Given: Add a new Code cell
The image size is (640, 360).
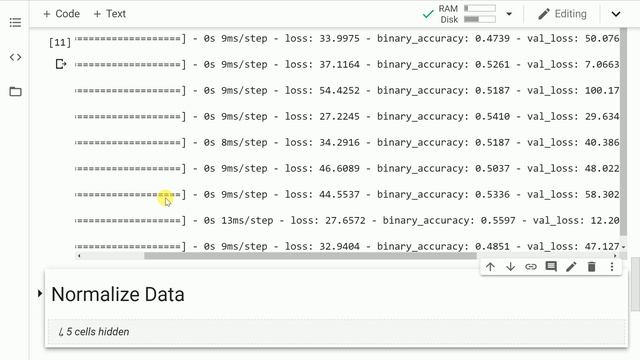Looking at the screenshot, I should click(x=61, y=14).
